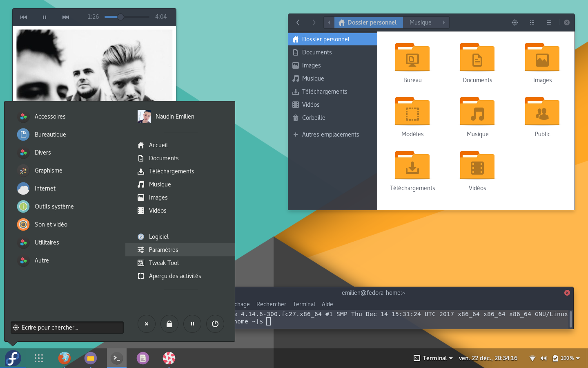
Task: Go back to the previous track
Action: pyautogui.click(x=24, y=17)
